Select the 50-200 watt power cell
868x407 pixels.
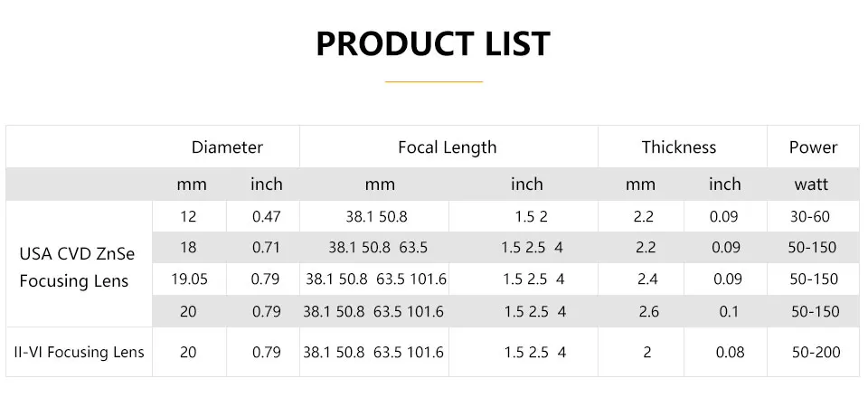coord(816,352)
